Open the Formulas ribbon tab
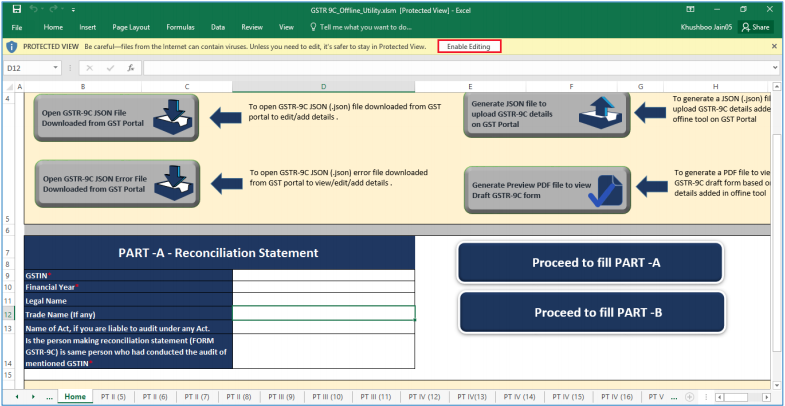Viewport: 785px width, 406px height. (180, 28)
